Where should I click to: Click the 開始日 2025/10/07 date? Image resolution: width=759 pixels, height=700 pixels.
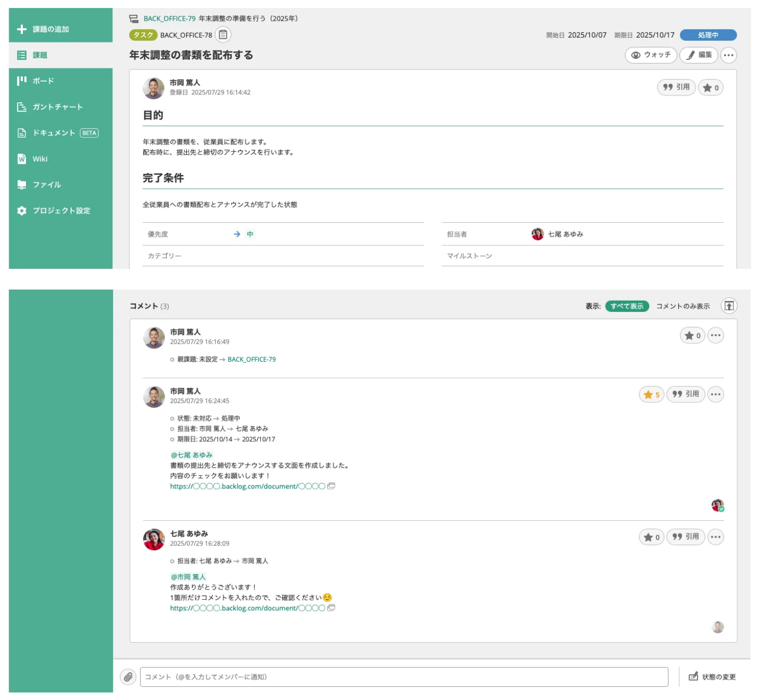click(x=587, y=35)
